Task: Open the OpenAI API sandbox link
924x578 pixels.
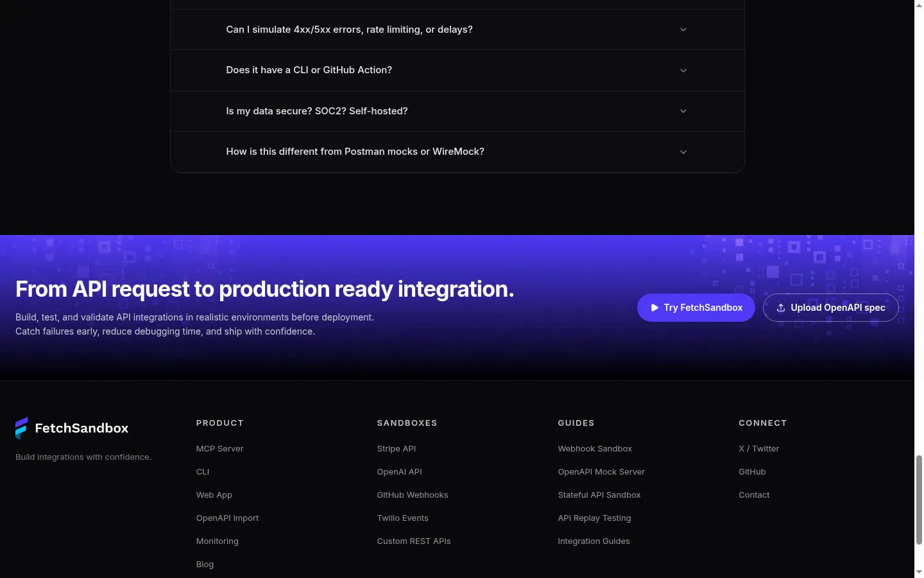Action: click(x=400, y=472)
